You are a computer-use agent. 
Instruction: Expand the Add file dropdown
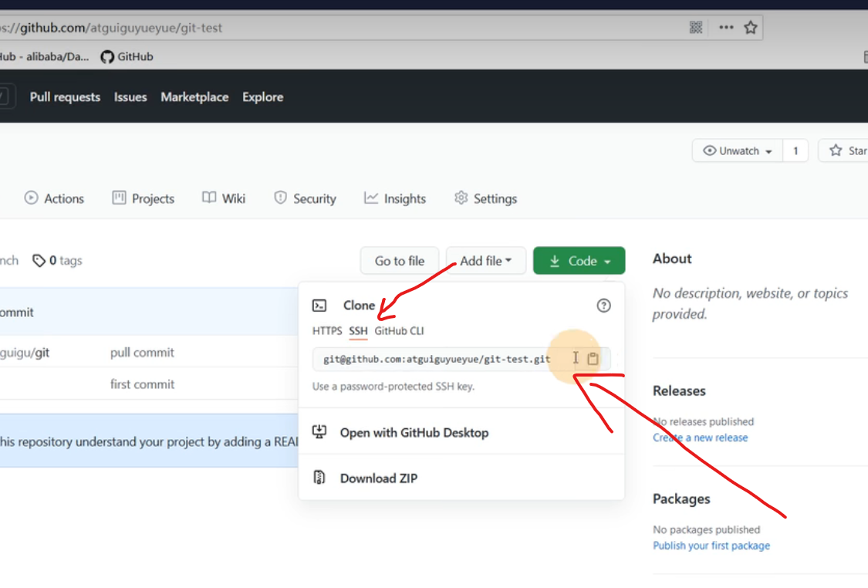485,261
